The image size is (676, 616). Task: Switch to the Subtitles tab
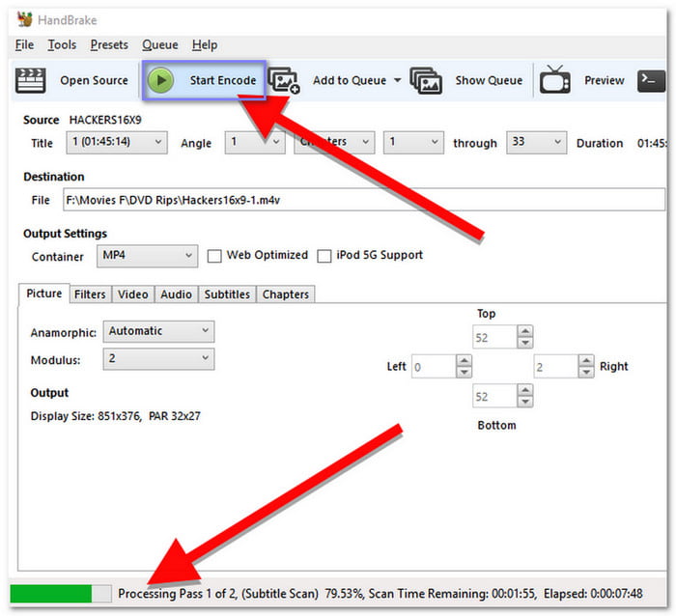point(227,294)
